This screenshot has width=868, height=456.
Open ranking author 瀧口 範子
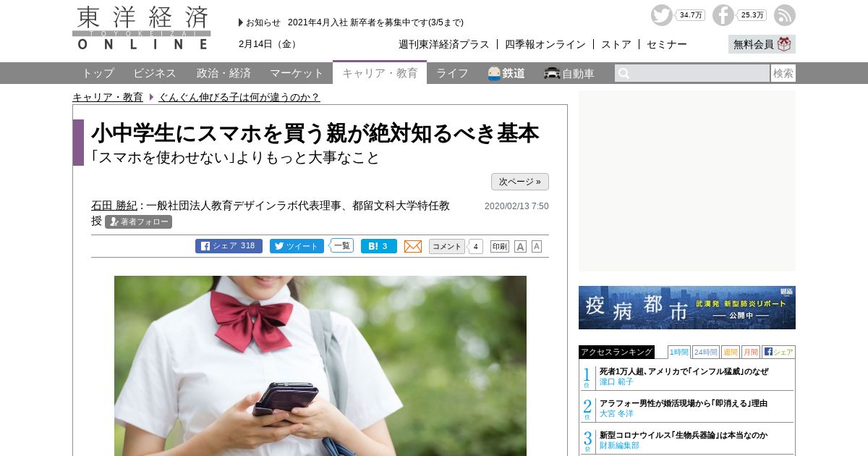pos(616,381)
